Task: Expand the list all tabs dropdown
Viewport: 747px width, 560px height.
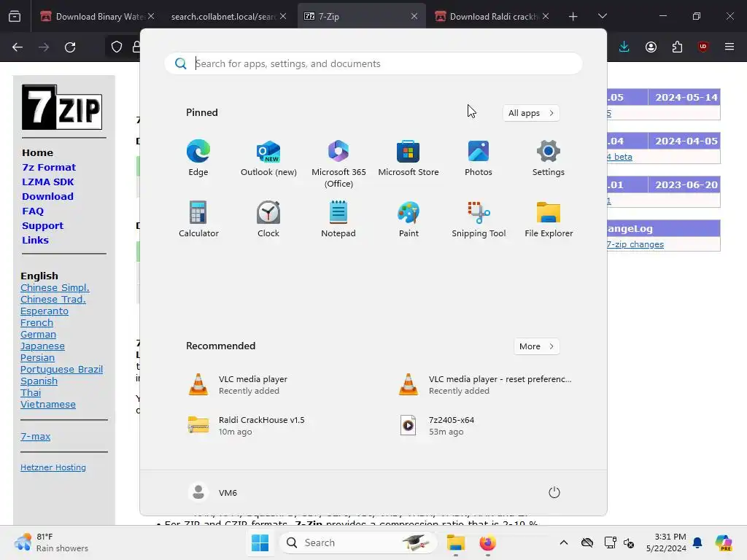Action: pos(602,17)
